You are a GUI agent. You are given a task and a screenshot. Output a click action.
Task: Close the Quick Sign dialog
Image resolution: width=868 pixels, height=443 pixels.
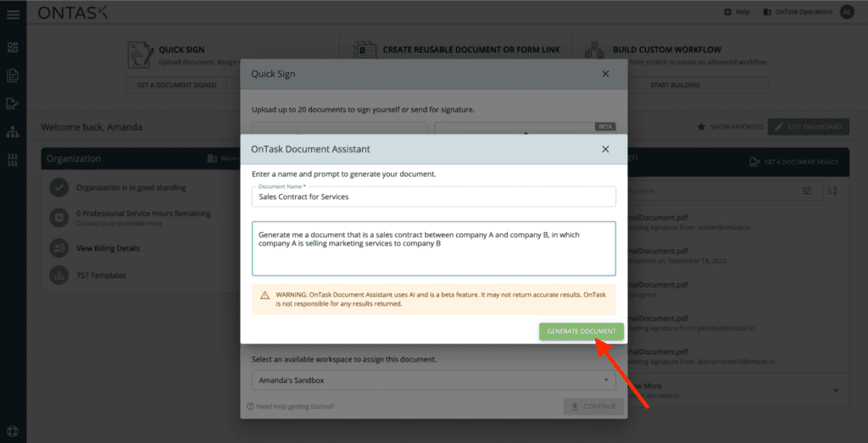[605, 74]
